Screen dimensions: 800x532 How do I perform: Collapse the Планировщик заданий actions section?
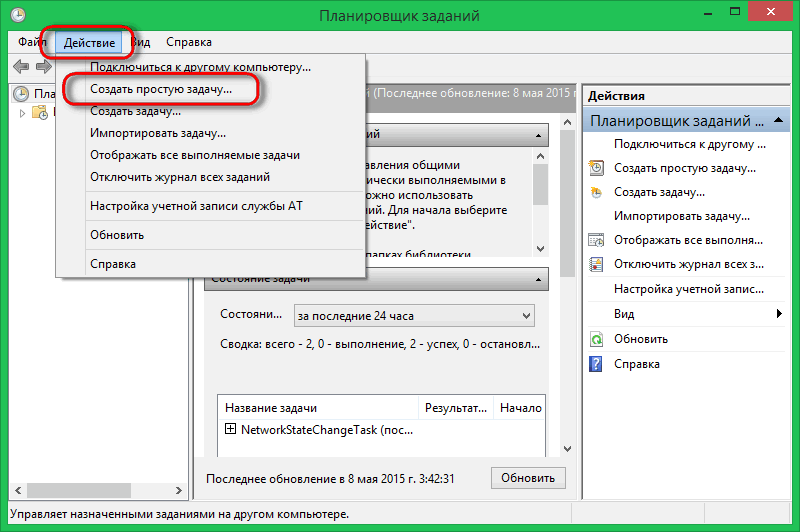coord(779,120)
